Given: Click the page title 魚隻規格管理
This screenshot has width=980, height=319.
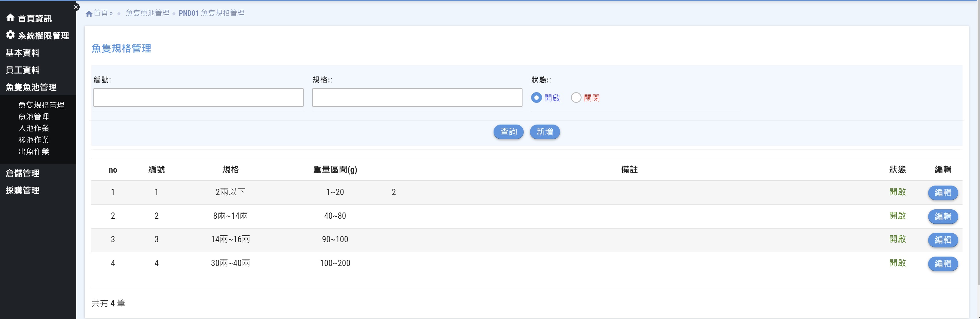Looking at the screenshot, I should tap(121, 49).
